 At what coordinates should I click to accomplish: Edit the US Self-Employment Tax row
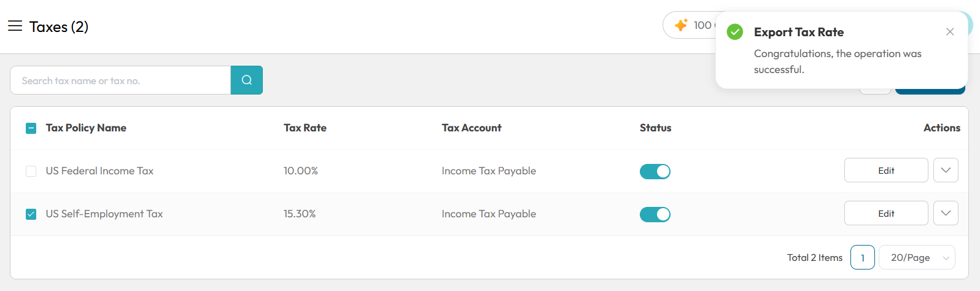886,213
